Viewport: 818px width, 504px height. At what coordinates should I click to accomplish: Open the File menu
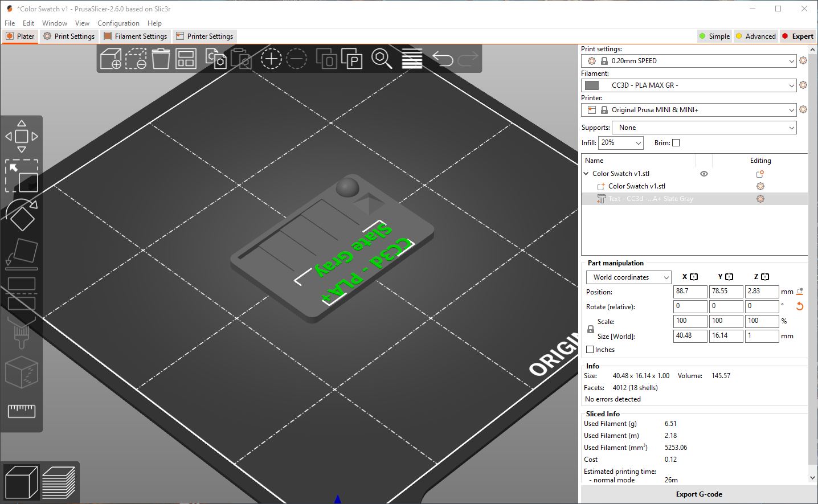[x=10, y=23]
